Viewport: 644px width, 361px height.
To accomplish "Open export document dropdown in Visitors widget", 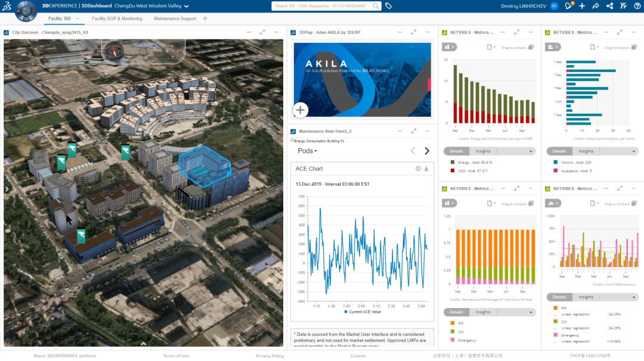I will 595,47.
